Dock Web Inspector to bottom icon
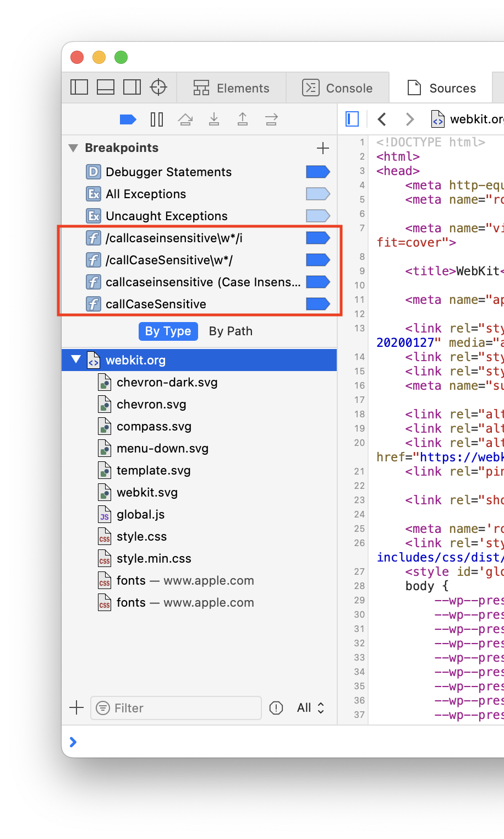This screenshot has width=504, height=839. [x=106, y=88]
